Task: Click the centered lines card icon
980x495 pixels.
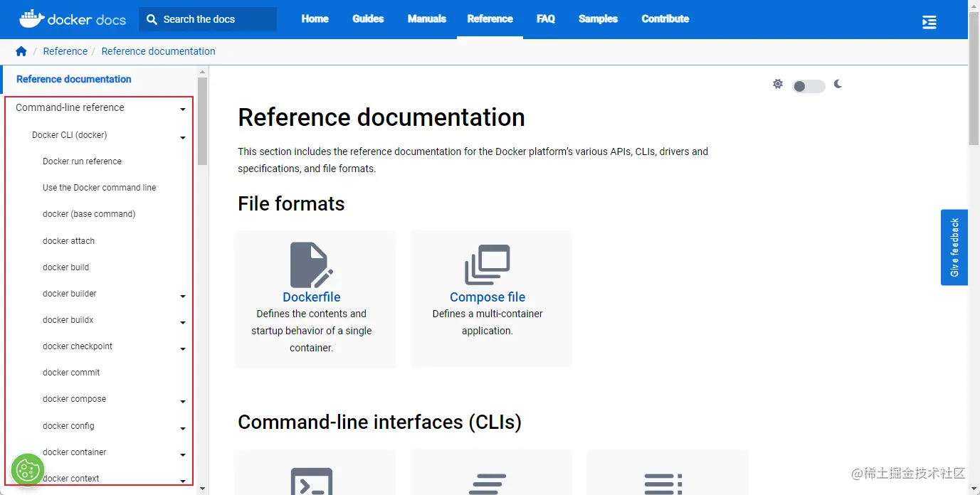Action: tap(488, 484)
